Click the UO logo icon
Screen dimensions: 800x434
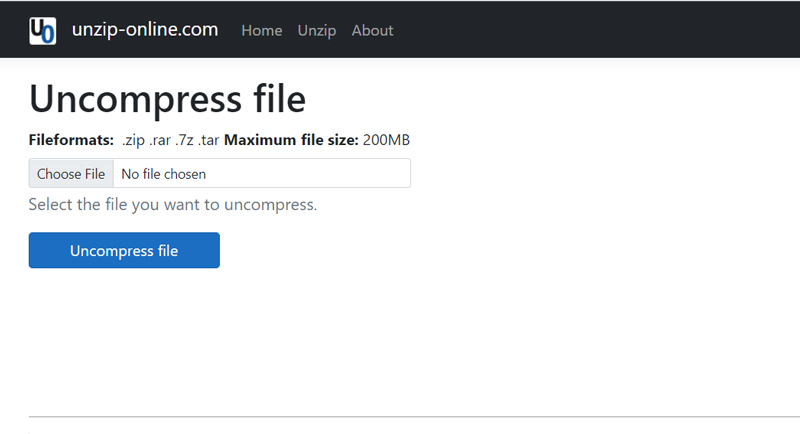43,30
